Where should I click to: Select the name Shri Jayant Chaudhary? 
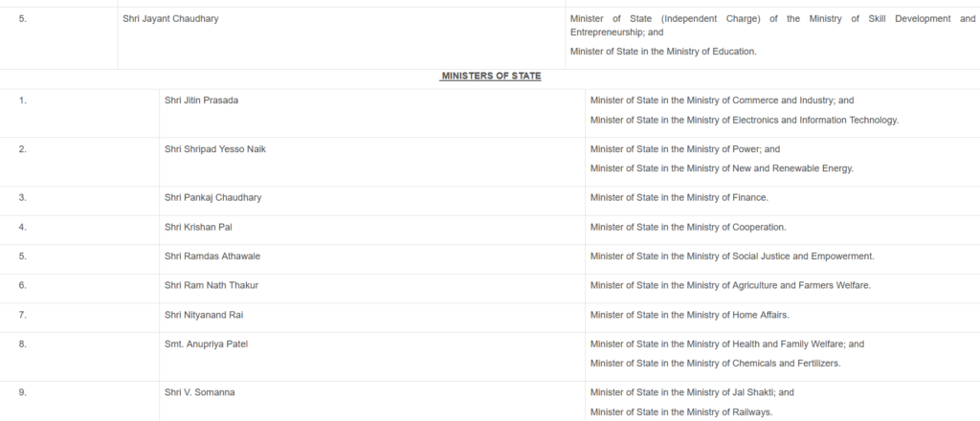[170, 18]
